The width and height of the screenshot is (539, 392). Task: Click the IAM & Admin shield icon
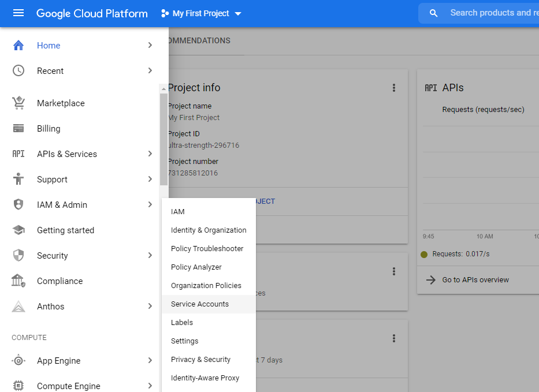click(18, 204)
